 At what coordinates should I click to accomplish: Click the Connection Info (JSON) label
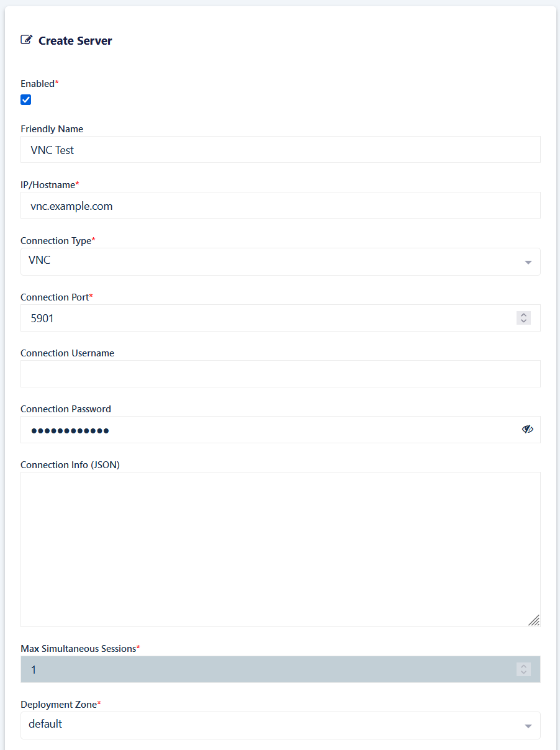(x=70, y=465)
